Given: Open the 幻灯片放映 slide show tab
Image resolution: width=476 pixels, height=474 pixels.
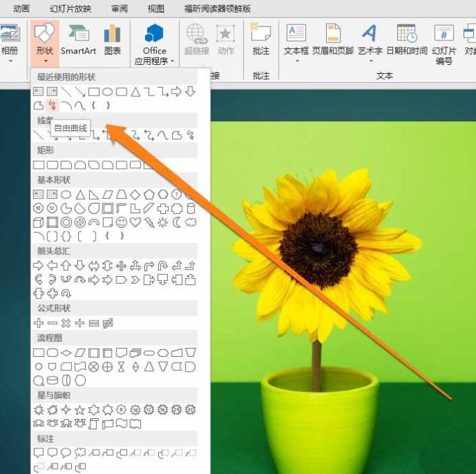Looking at the screenshot, I should [x=70, y=9].
